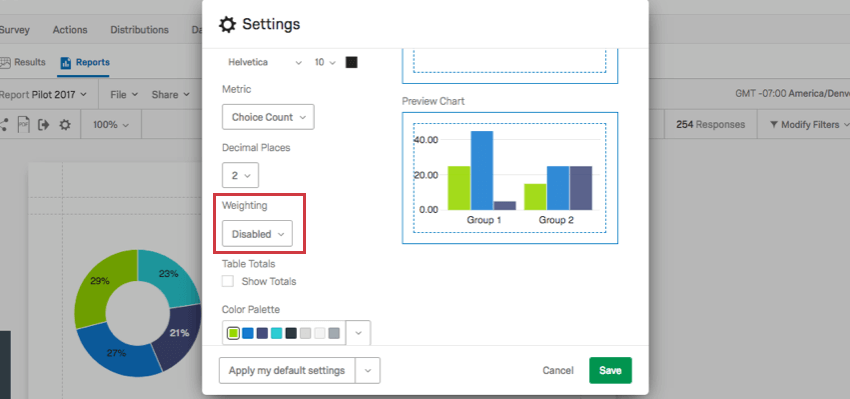
Task: Click the green Save button
Action: 610,370
